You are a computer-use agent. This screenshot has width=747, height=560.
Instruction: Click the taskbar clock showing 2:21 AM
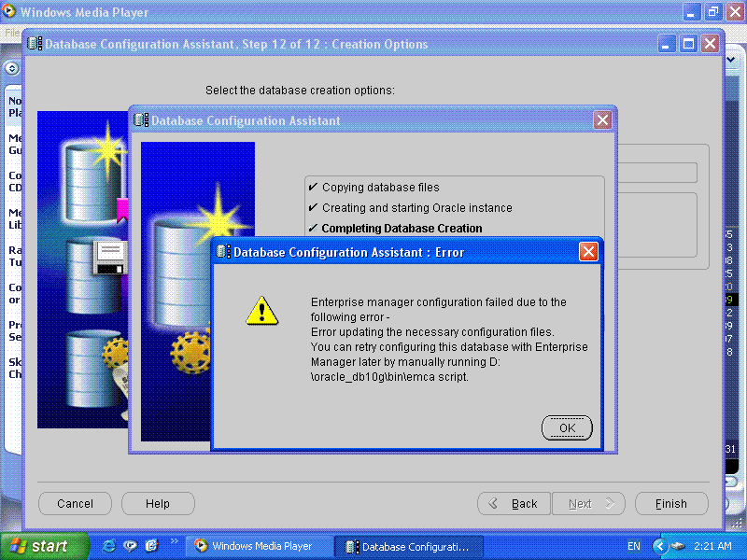tap(712, 546)
